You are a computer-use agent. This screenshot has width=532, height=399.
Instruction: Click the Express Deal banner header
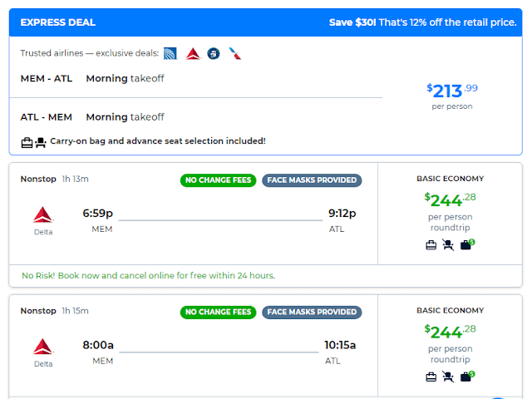point(266,22)
